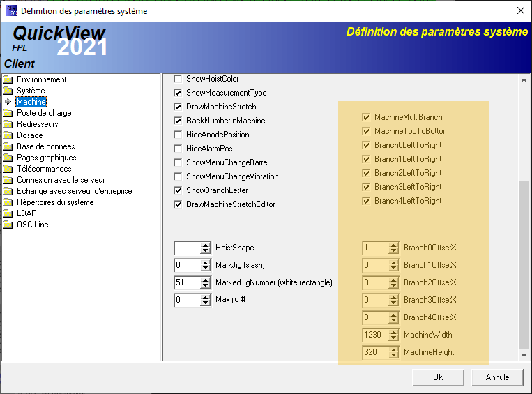This screenshot has height=394, width=532.
Task: Uncheck MachineTopToBottom
Action: coord(366,131)
